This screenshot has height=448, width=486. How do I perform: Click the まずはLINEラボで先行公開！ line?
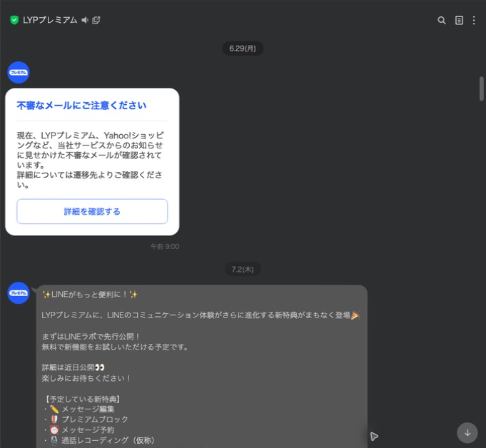pos(91,337)
